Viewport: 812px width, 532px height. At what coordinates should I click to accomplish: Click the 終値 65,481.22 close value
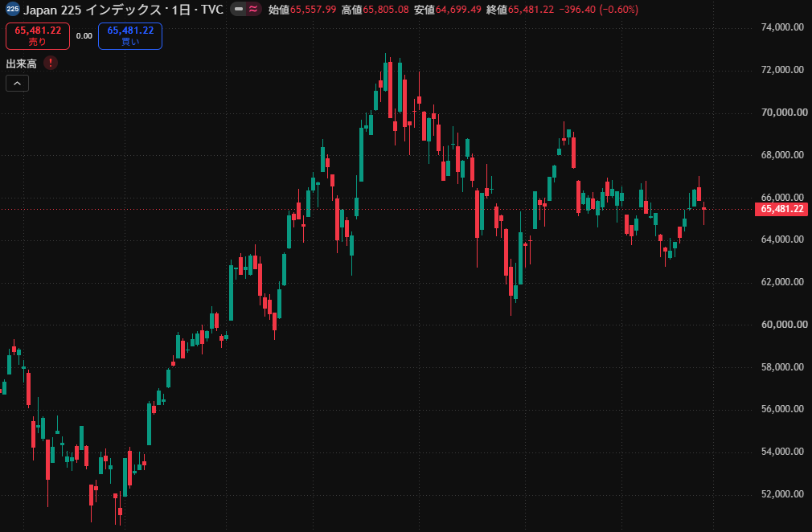point(520,10)
